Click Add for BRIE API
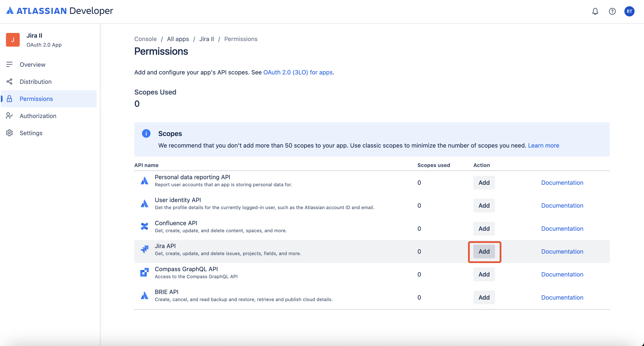 click(484, 297)
